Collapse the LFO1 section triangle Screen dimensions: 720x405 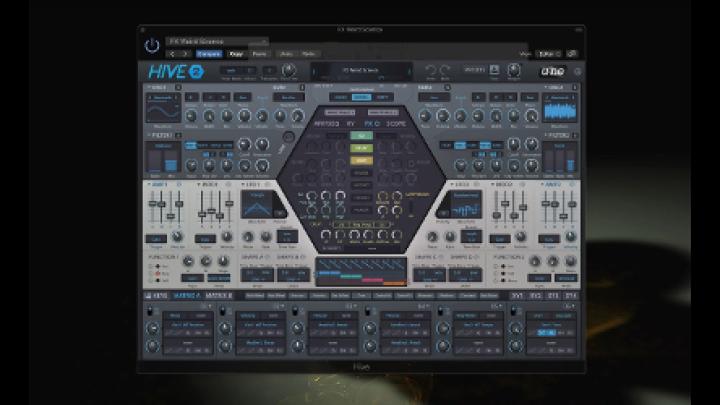pos(243,185)
